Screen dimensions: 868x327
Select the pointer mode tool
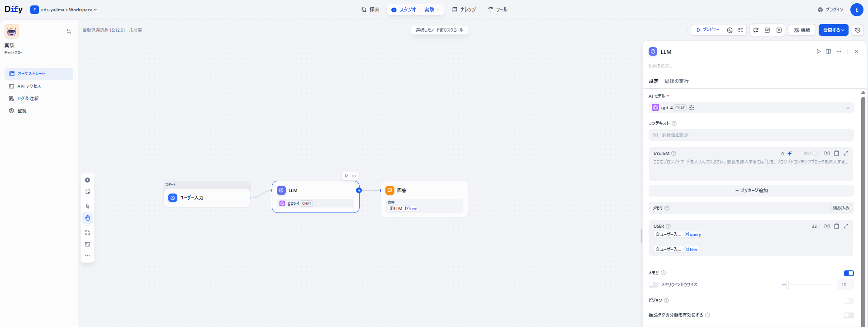[87, 206]
